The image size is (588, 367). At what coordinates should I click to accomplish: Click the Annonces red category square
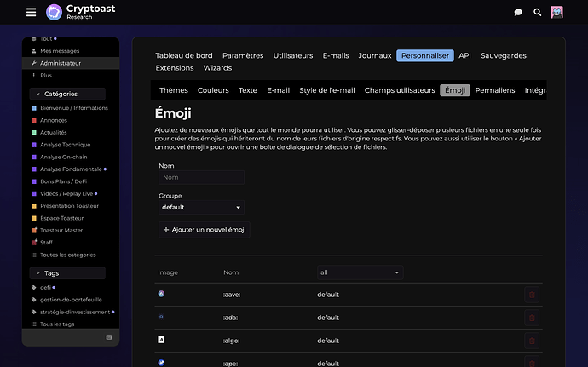tap(34, 120)
